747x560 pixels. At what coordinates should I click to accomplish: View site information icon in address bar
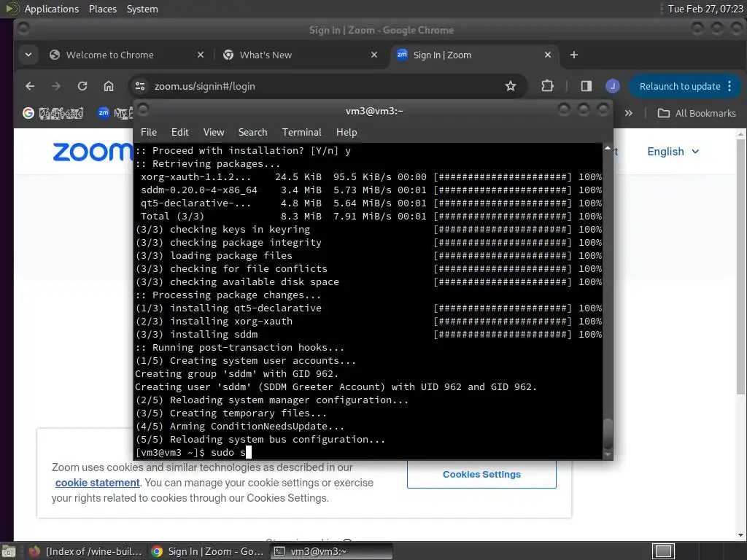[140, 86]
